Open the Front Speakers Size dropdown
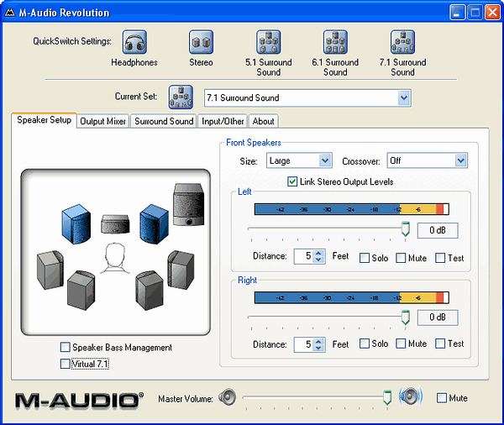This screenshot has width=504, height=425. pyautogui.click(x=325, y=160)
